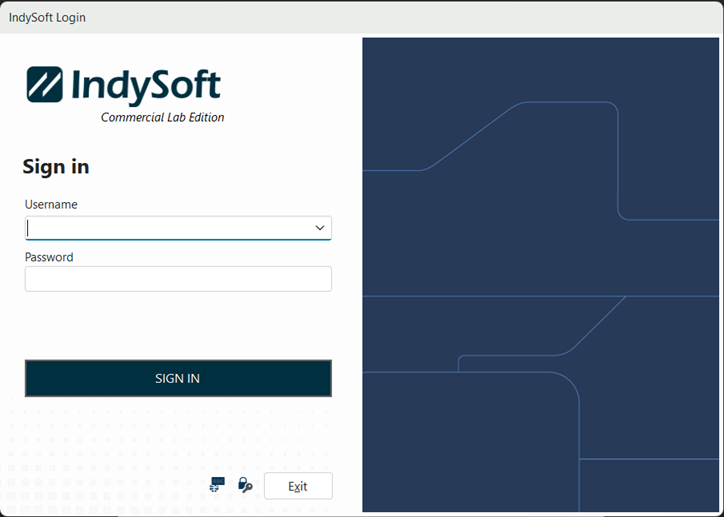Click the 'IndySoft Login' window title
The height and width of the screenshot is (517, 724).
coord(47,18)
